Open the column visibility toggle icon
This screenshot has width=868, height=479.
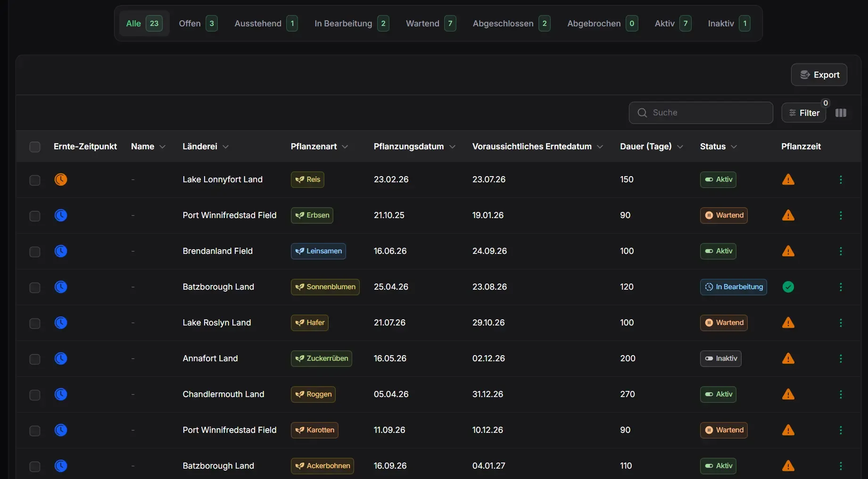click(x=841, y=113)
